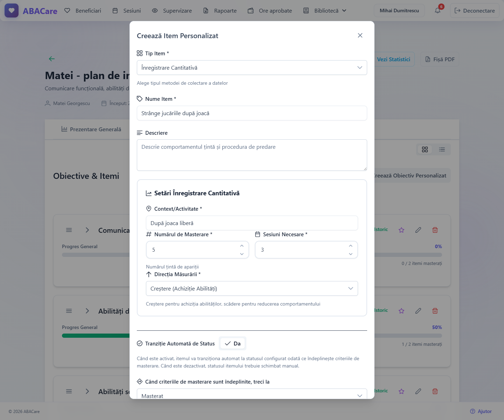Favorite the Comunicare objective with star icon
This screenshot has width=504, height=420.
(401, 230)
